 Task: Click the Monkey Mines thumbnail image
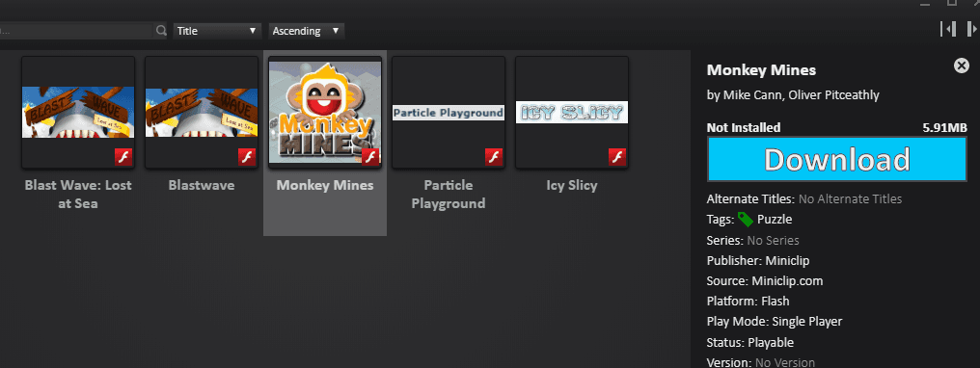[x=325, y=113]
